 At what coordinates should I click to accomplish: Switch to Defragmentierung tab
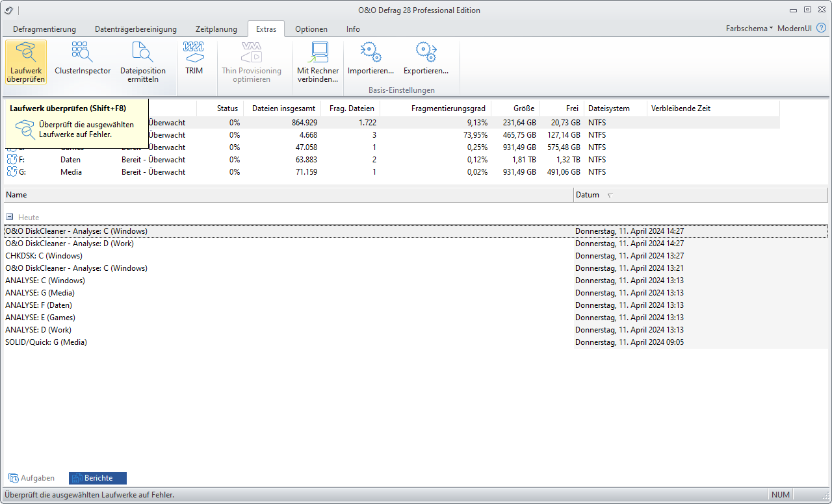coord(44,29)
